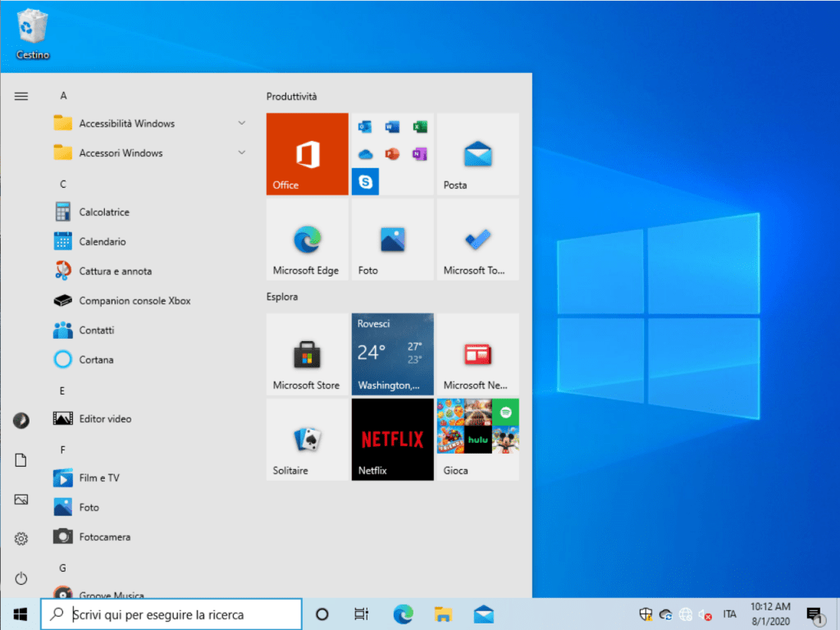Open the Cestino recycle bin icon

[x=33, y=34]
